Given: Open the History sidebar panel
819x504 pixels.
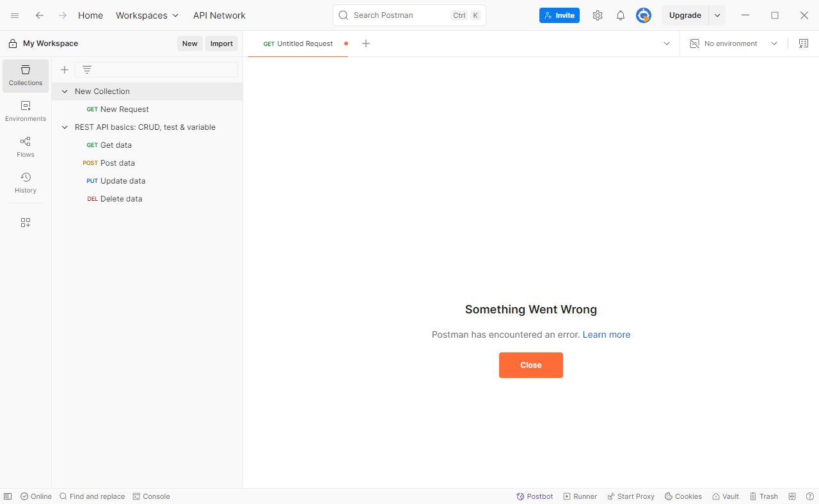Looking at the screenshot, I should coord(26,183).
